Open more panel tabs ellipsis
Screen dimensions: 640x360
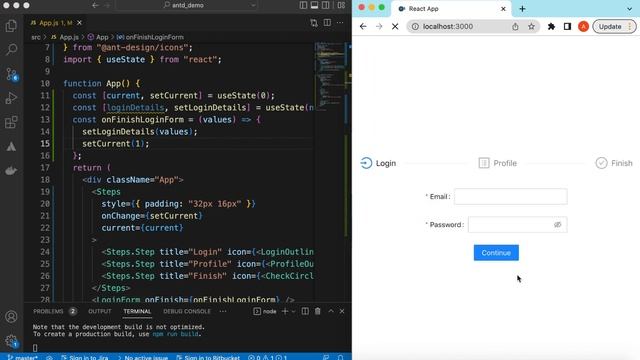pos(223,311)
